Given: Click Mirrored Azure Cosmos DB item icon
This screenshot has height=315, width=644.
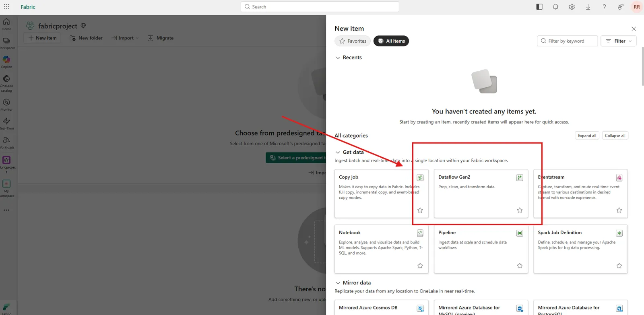Looking at the screenshot, I should 420,309.
